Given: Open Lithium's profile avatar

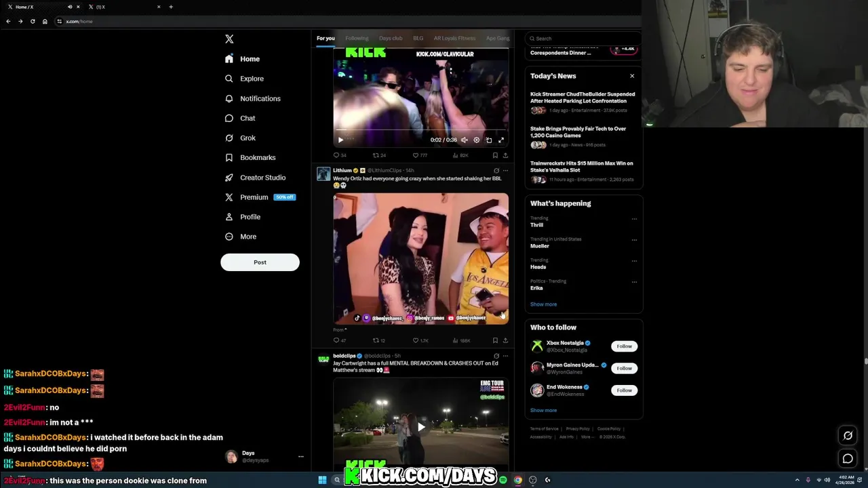Looking at the screenshot, I should 323,174.
